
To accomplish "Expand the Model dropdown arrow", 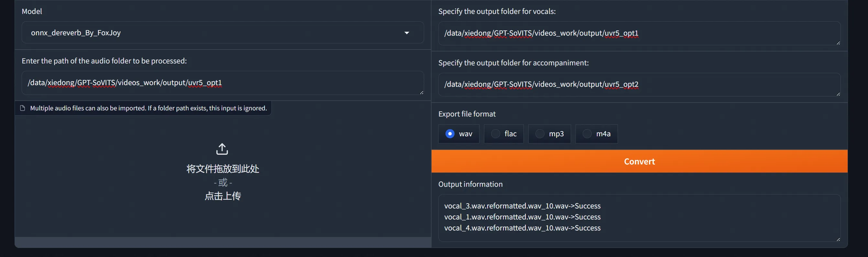I will click(407, 33).
